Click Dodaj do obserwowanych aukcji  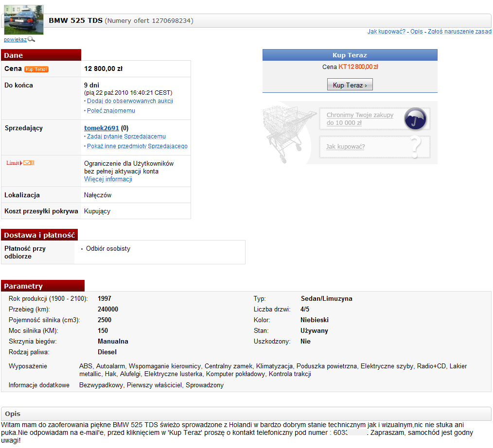click(x=130, y=101)
